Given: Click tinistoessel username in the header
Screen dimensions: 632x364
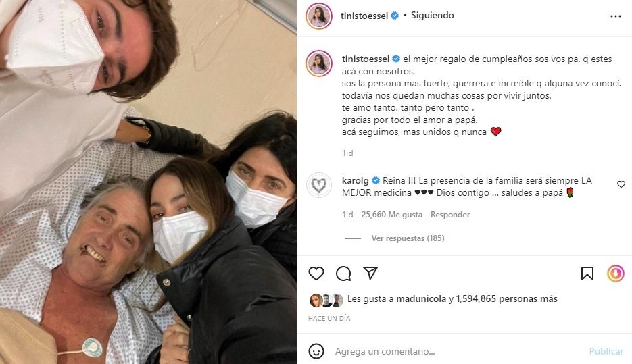Looking at the screenshot, I should click(x=364, y=16).
